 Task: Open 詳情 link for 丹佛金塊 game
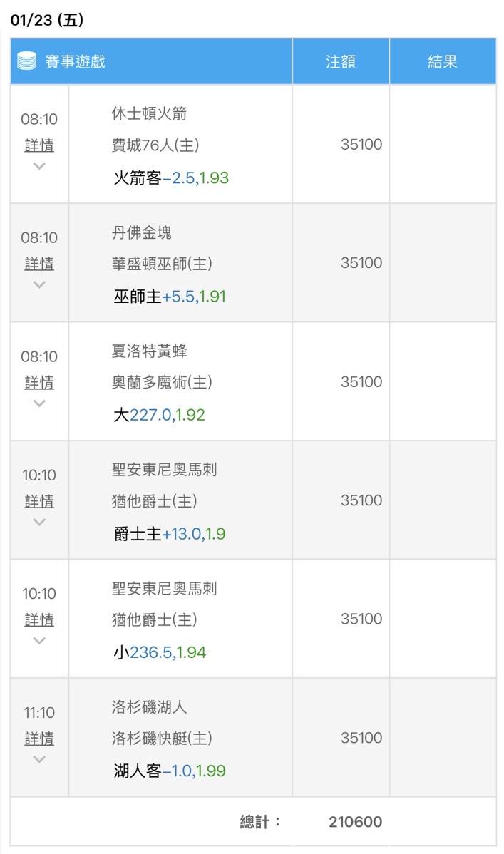coord(39,264)
